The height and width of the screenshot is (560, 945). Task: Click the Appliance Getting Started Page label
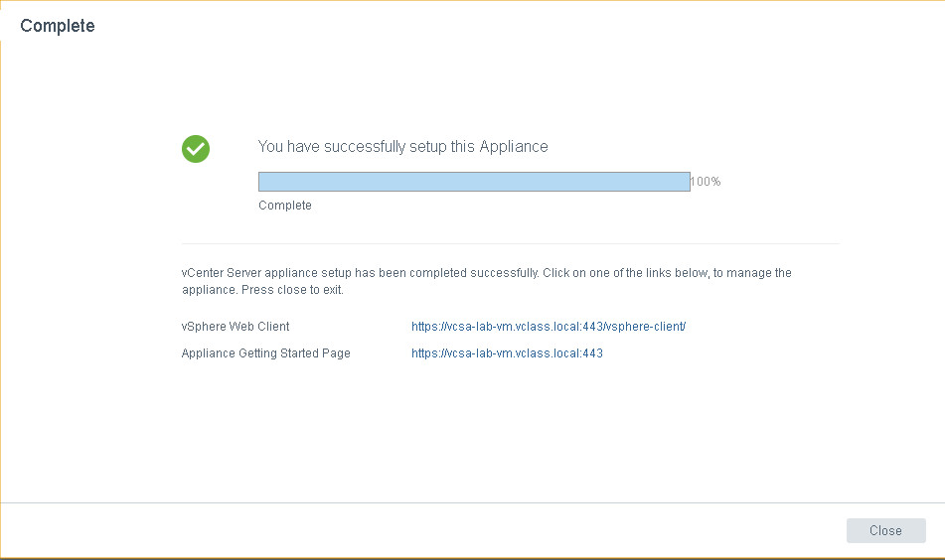pos(265,353)
